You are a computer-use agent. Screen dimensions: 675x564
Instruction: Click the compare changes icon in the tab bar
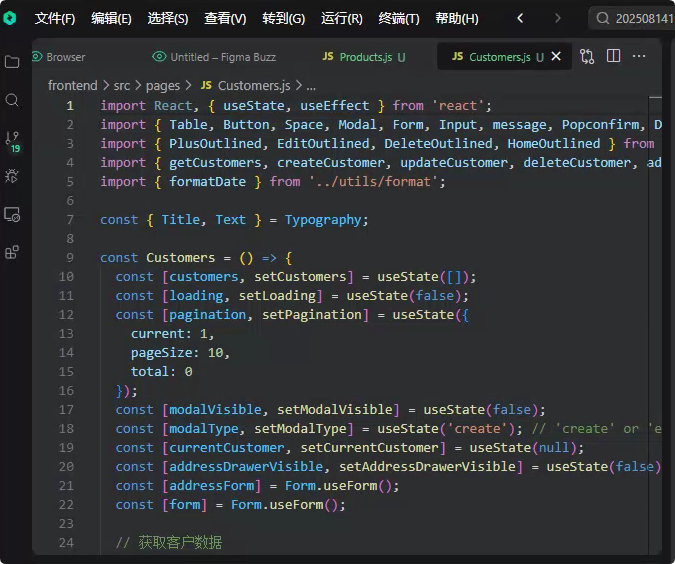(x=587, y=56)
